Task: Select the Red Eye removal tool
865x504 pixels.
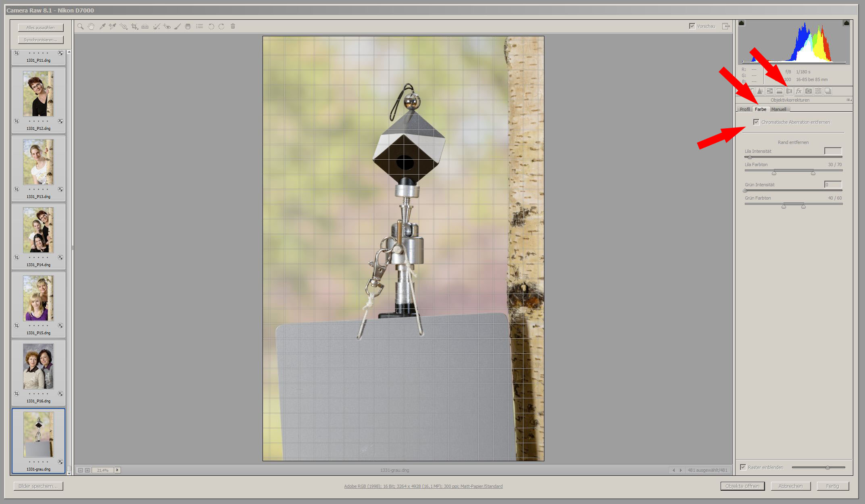Action: click(x=167, y=27)
